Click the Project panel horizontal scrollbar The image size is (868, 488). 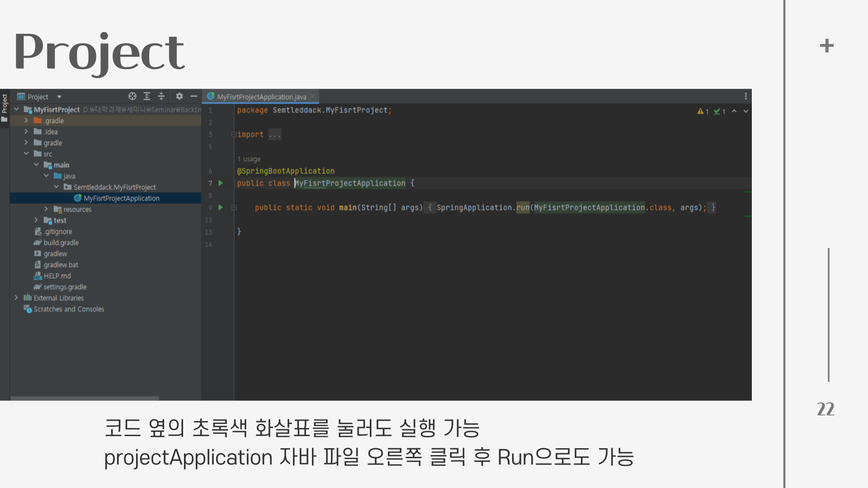pyautogui.click(x=85, y=398)
